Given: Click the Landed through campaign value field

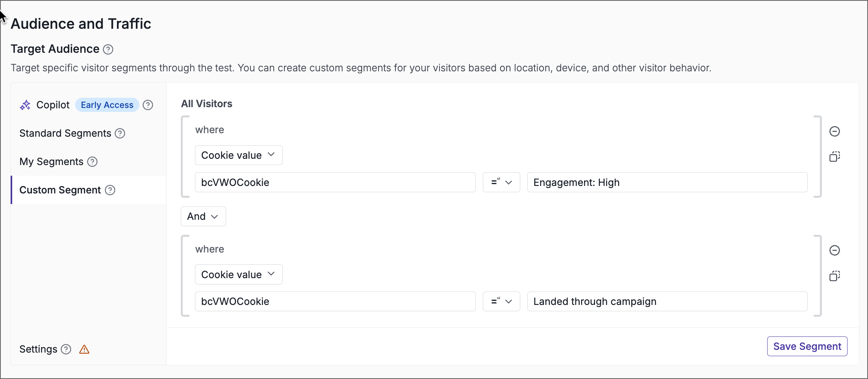Looking at the screenshot, I should tap(667, 301).
